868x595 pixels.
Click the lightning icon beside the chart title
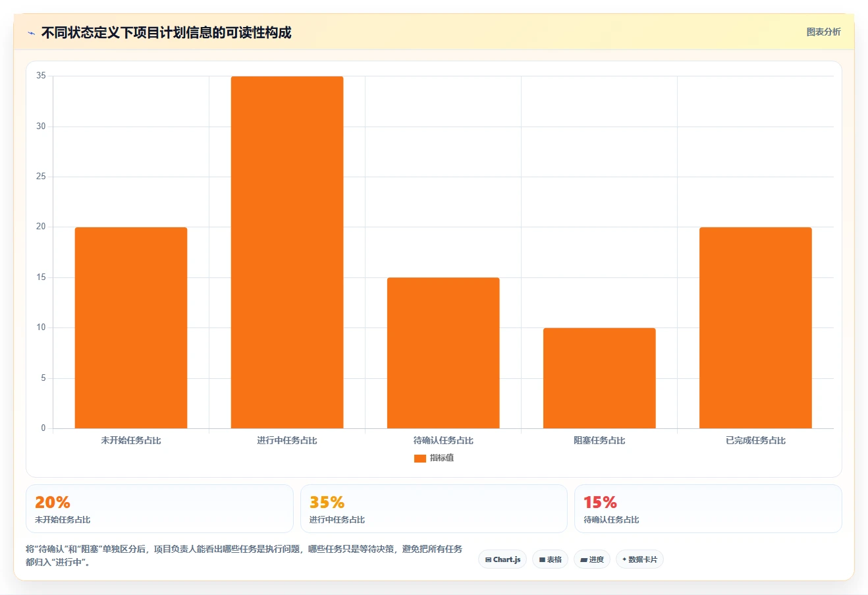(31, 33)
